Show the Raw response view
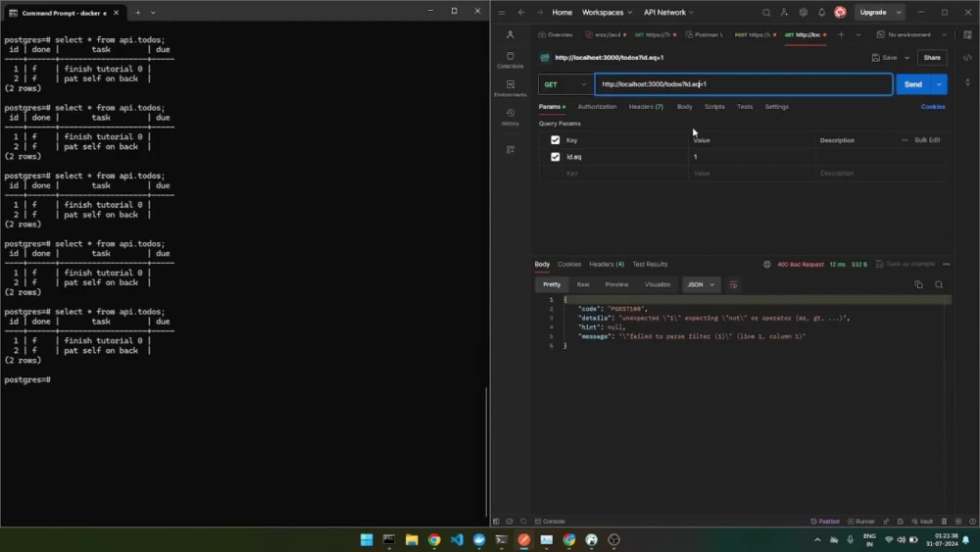Screen dimensions: 980x552 click(582, 284)
